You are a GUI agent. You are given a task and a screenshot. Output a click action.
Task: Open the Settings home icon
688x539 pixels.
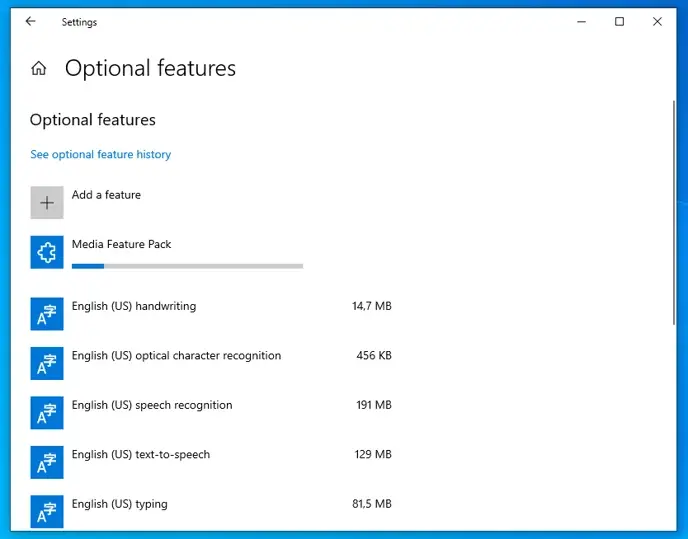coord(39,68)
